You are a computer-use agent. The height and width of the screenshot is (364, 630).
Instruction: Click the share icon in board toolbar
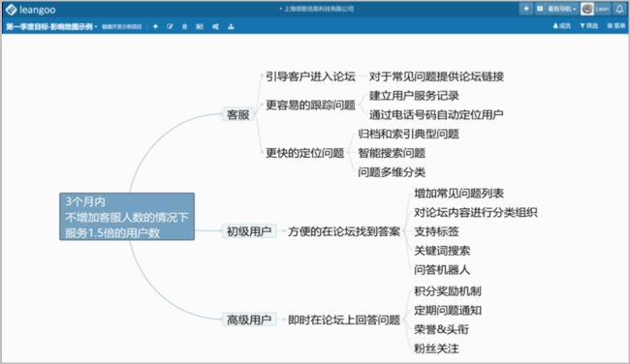click(216, 26)
